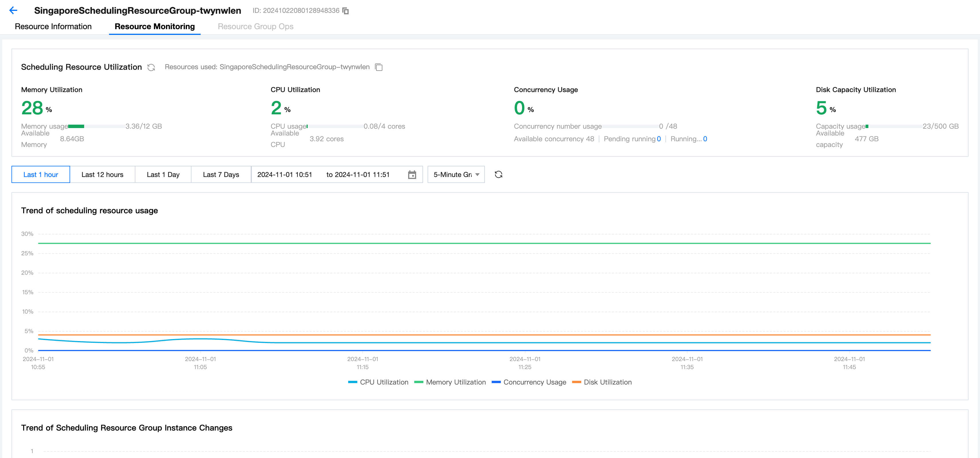Viewport: 980px width, 458px height.
Task: Click the Pending running count link
Action: click(659, 139)
